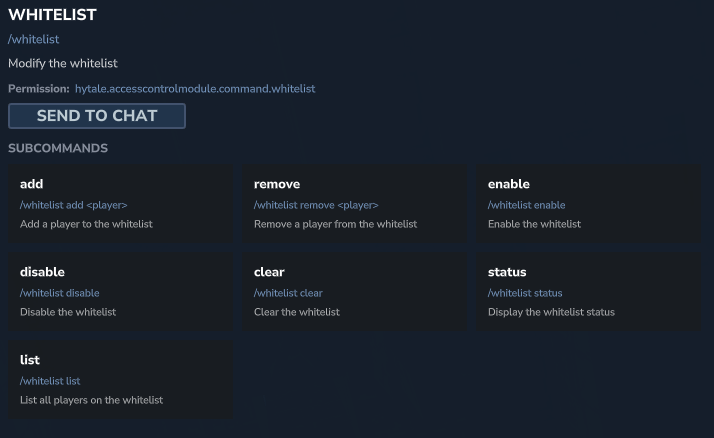This screenshot has height=438, width=714.
Task: Click the SUBCOMMANDS section label
Action: click(x=58, y=148)
